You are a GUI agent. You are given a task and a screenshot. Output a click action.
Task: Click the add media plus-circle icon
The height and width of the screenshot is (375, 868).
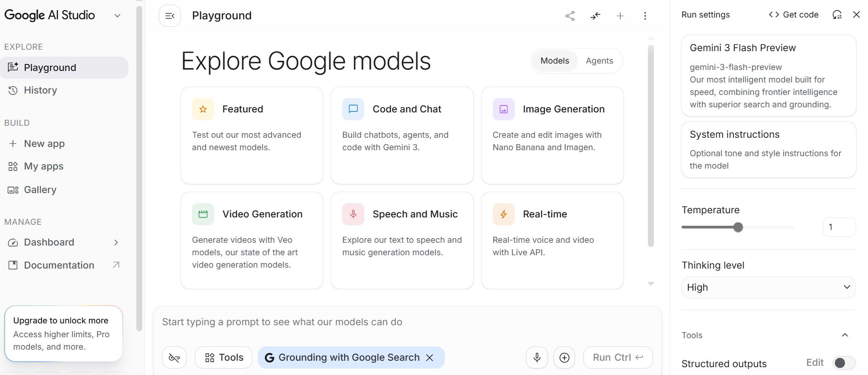coord(565,357)
